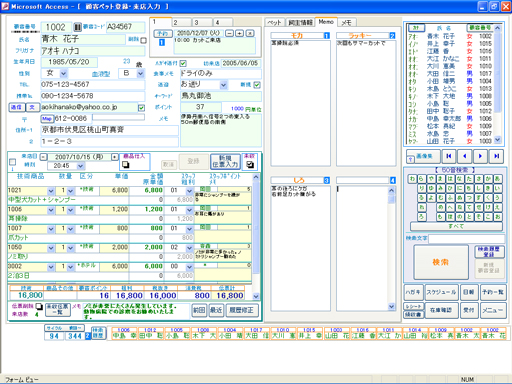Open the スケジュール schedule button
Viewport: 512px width, 384px height.
click(x=441, y=292)
